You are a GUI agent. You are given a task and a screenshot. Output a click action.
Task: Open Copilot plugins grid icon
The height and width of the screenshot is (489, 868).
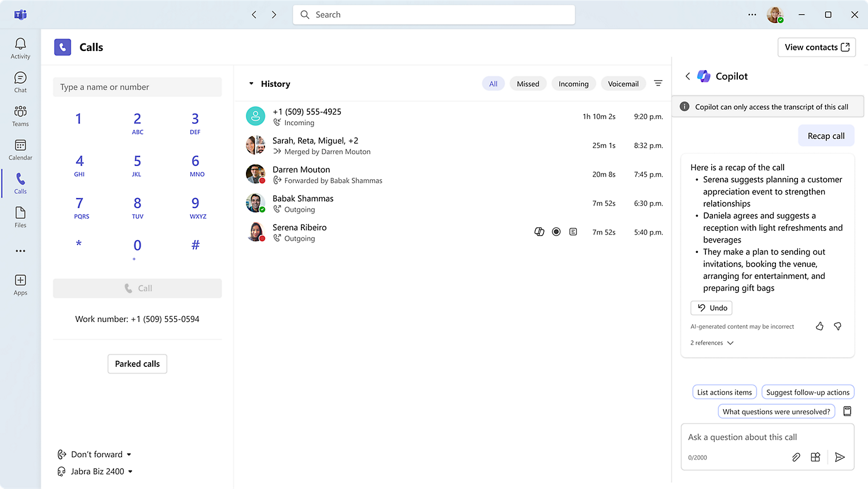(815, 457)
